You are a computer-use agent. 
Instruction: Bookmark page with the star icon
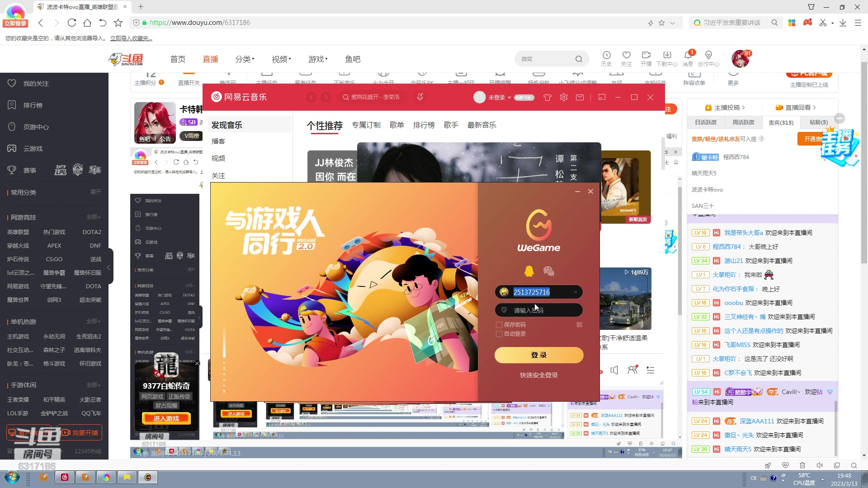(118, 23)
